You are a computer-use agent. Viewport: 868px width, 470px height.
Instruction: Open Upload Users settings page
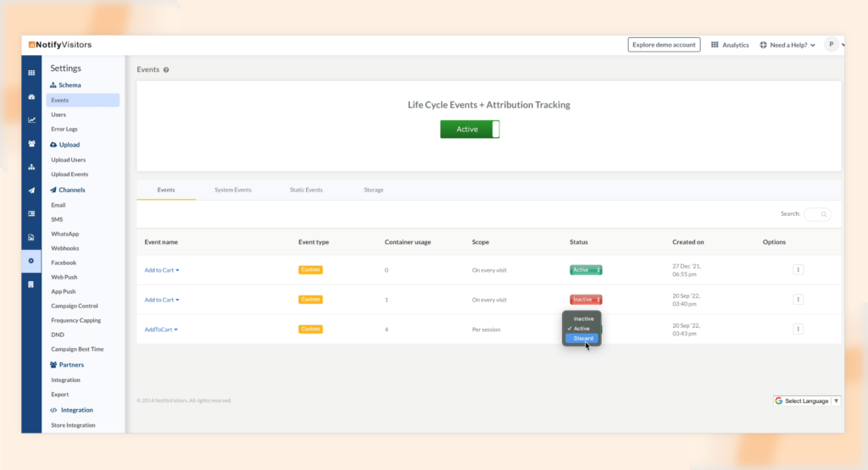(68, 160)
